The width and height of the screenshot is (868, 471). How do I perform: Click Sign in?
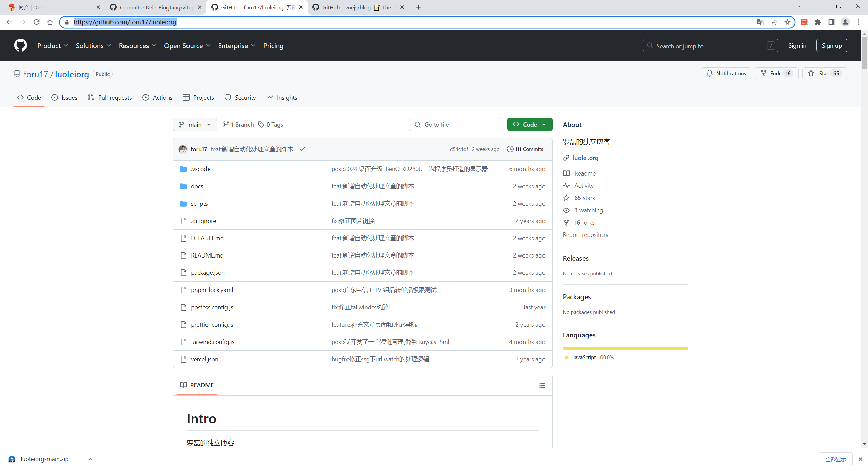[x=797, y=45]
